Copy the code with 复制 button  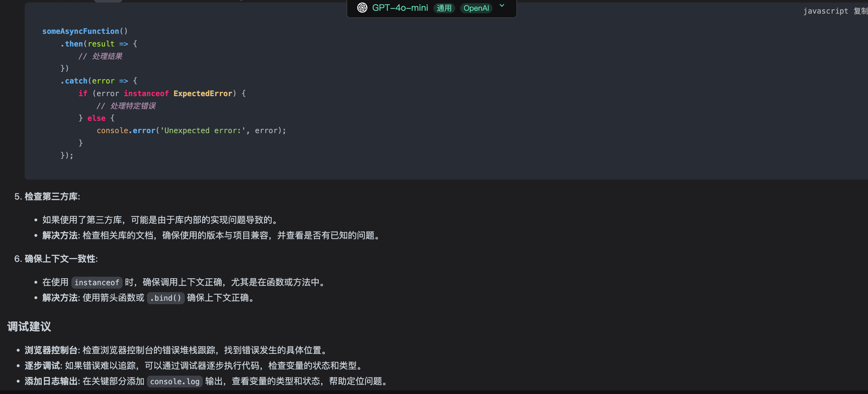click(861, 11)
